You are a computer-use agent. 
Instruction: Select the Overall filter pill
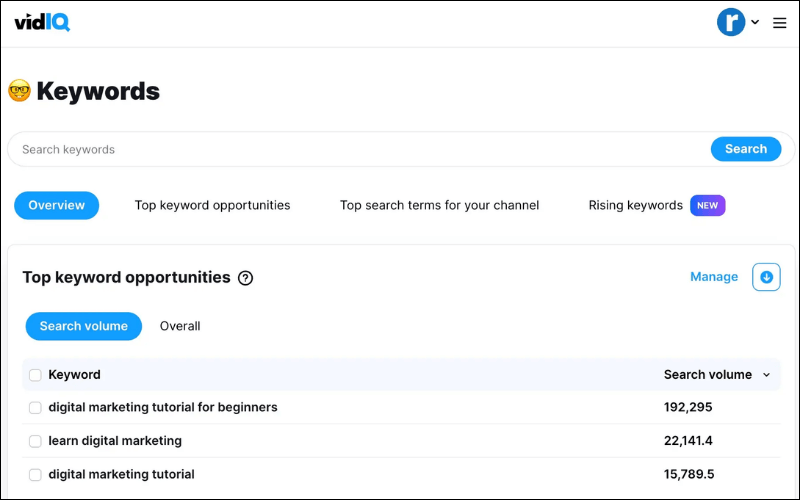pos(180,326)
